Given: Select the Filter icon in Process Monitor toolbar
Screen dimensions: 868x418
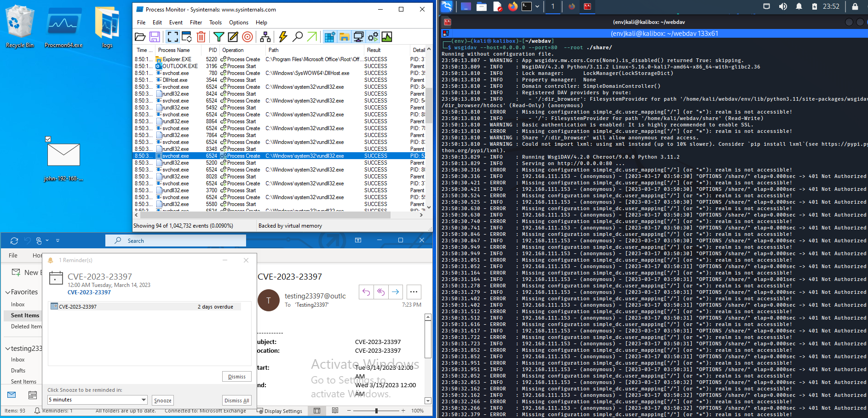Looking at the screenshot, I should click(x=218, y=37).
